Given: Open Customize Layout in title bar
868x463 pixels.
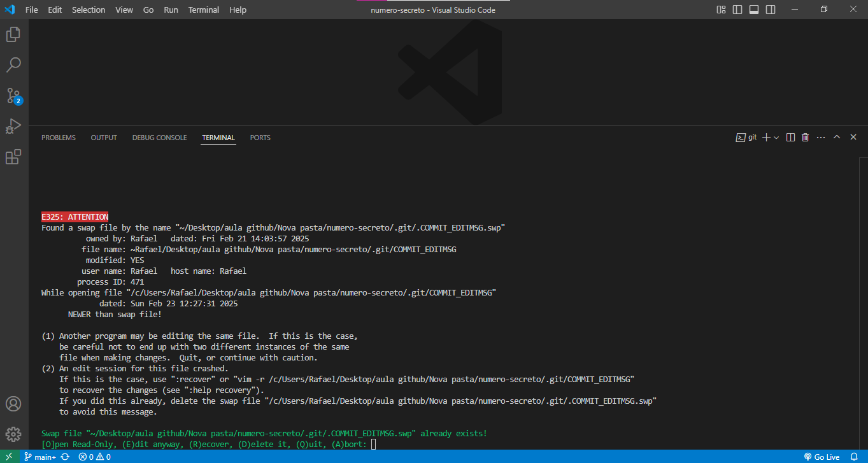Looking at the screenshot, I should [x=722, y=10].
